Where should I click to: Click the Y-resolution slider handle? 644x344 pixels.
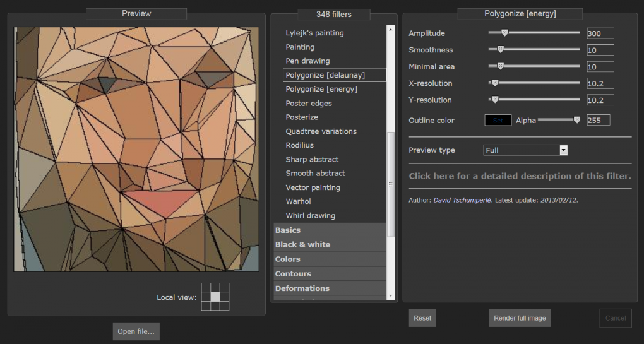495,99
